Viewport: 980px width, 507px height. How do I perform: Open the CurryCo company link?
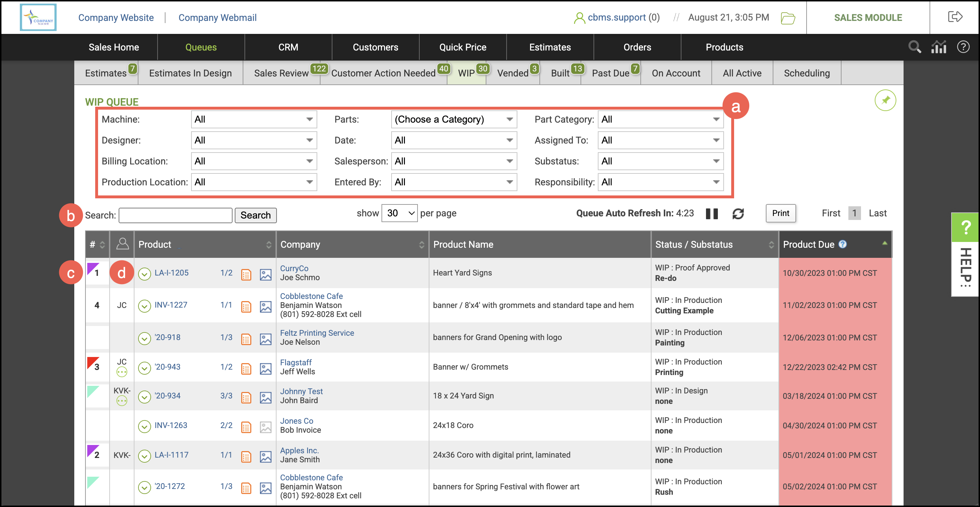[294, 268]
